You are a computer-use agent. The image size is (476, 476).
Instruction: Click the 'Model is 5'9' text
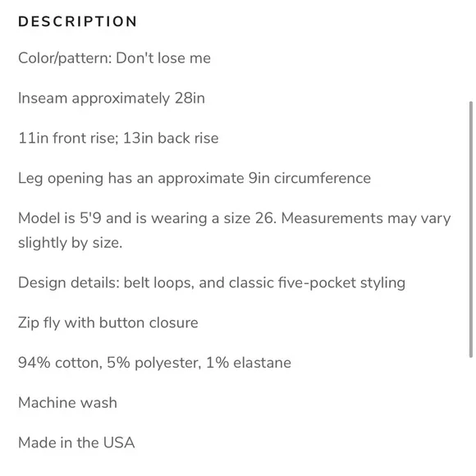tap(59, 218)
